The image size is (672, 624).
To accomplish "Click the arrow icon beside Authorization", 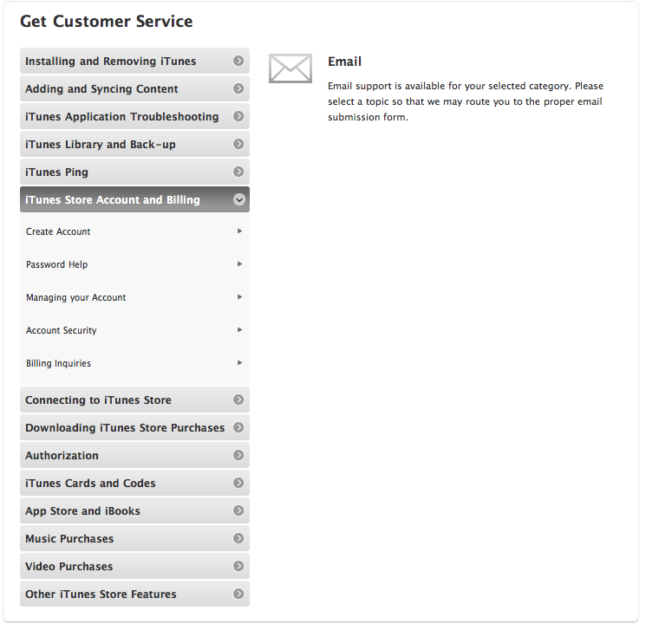I will (238, 456).
